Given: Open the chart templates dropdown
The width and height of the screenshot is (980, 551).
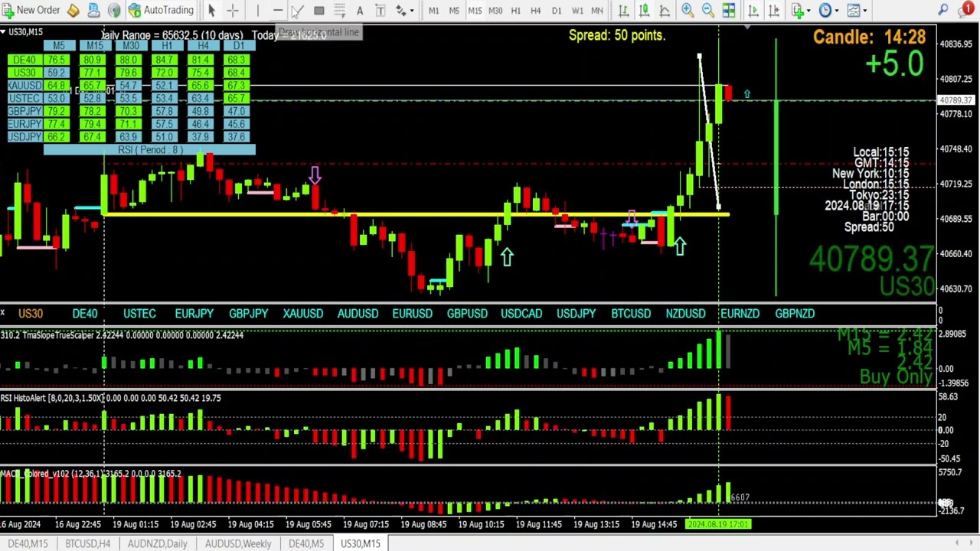Looking at the screenshot, I should 857,10.
